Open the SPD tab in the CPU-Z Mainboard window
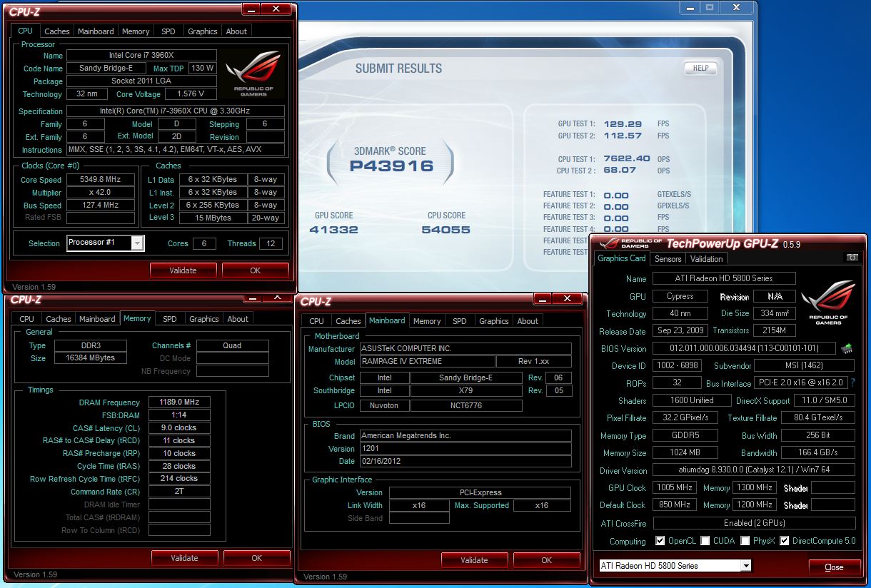This screenshot has height=588, width=871. [x=460, y=321]
